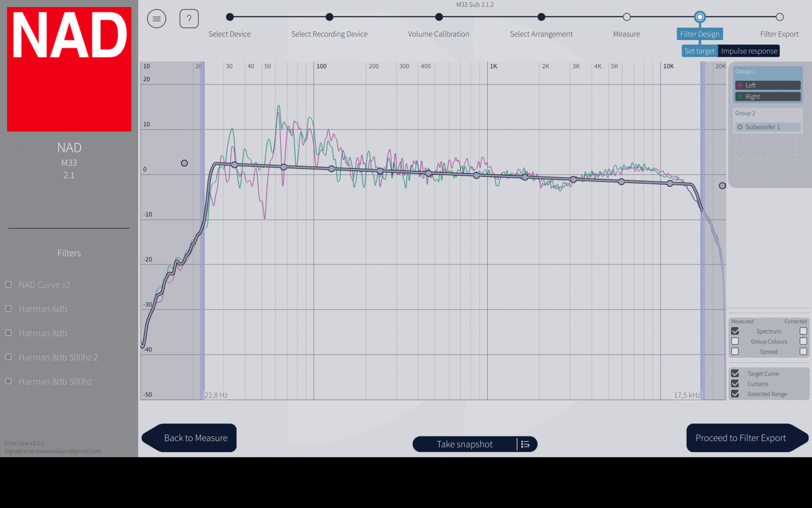Switch to Impulse response view
Screen dimensions: 812x508
coord(749,51)
